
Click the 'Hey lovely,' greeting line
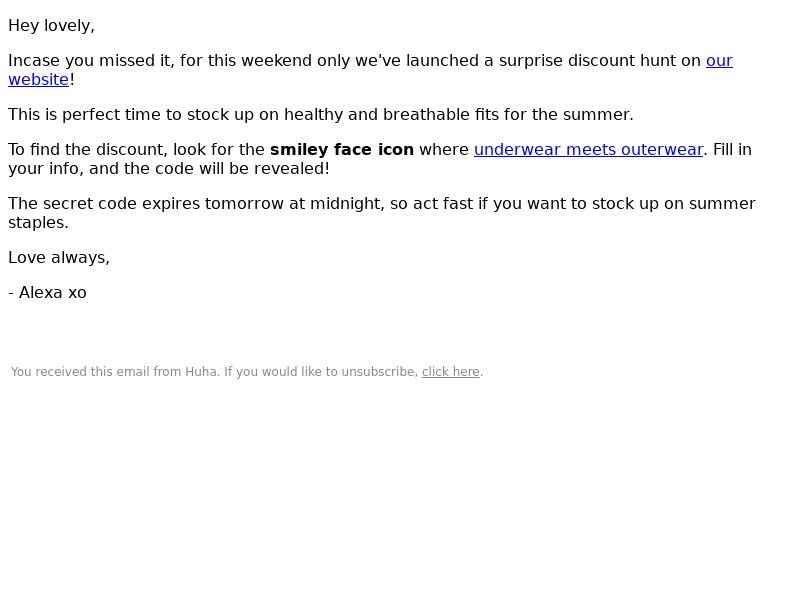click(52, 26)
